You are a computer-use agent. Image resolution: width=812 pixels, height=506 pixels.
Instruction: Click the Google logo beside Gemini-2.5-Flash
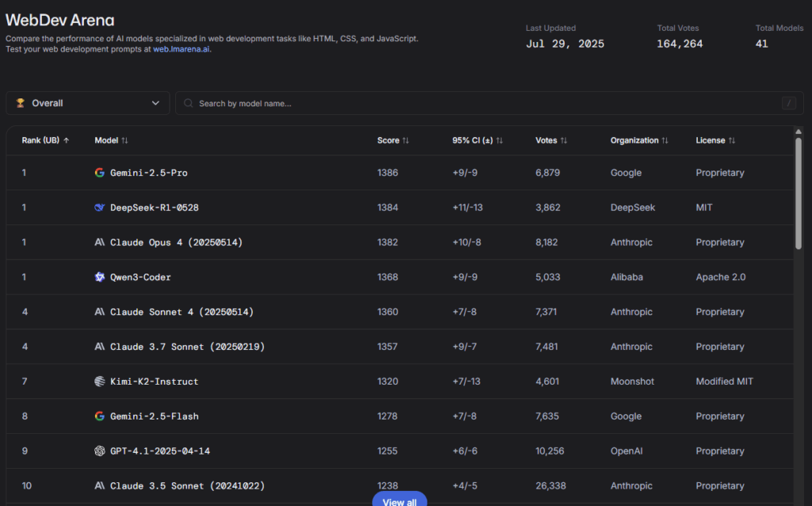point(99,416)
